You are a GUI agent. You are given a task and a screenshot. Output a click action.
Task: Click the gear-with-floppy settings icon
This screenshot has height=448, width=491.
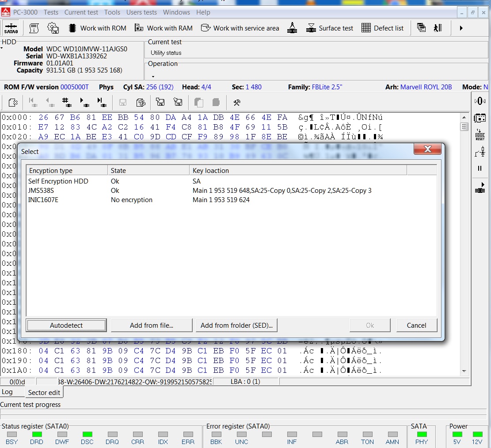pos(53,28)
